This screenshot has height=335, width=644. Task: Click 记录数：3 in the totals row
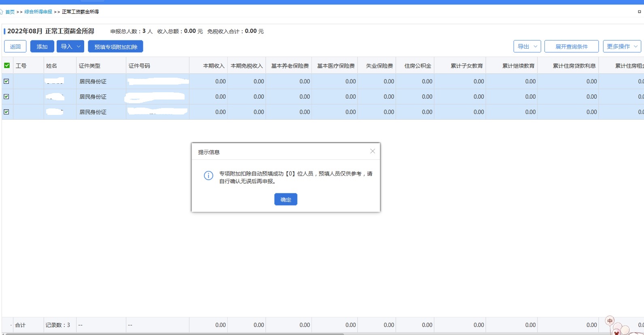click(x=58, y=325)
